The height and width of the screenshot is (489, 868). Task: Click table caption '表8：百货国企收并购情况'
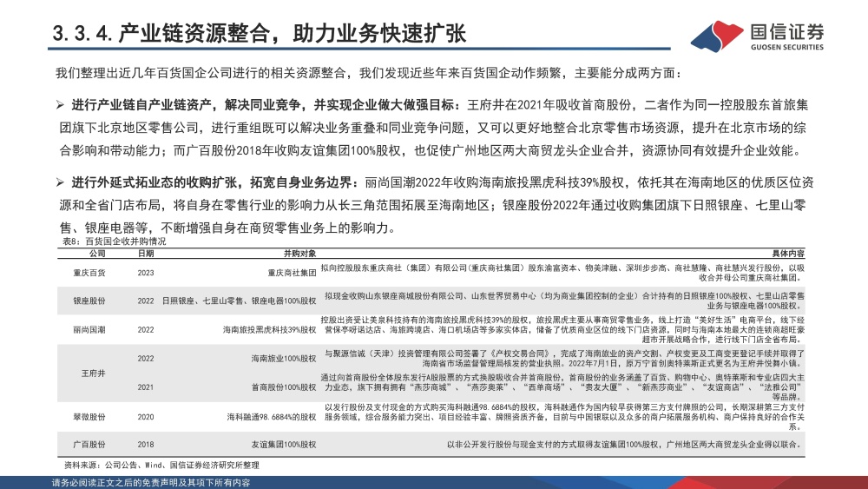click(x=114, y=241)
